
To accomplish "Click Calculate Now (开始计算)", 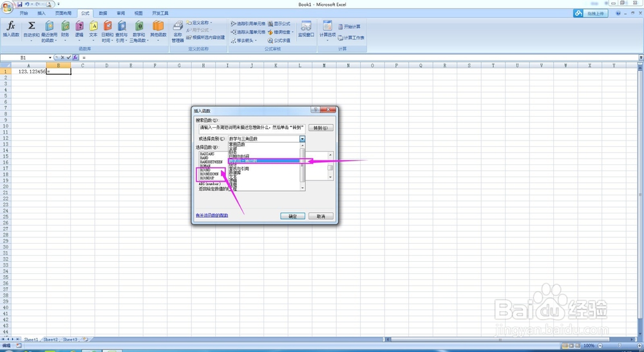I will [x=350, y=26].
